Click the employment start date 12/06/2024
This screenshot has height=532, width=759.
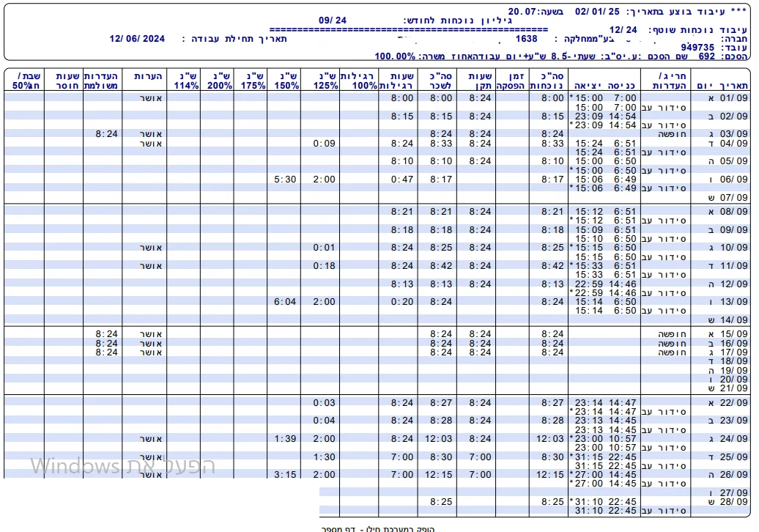click(137, 39)
